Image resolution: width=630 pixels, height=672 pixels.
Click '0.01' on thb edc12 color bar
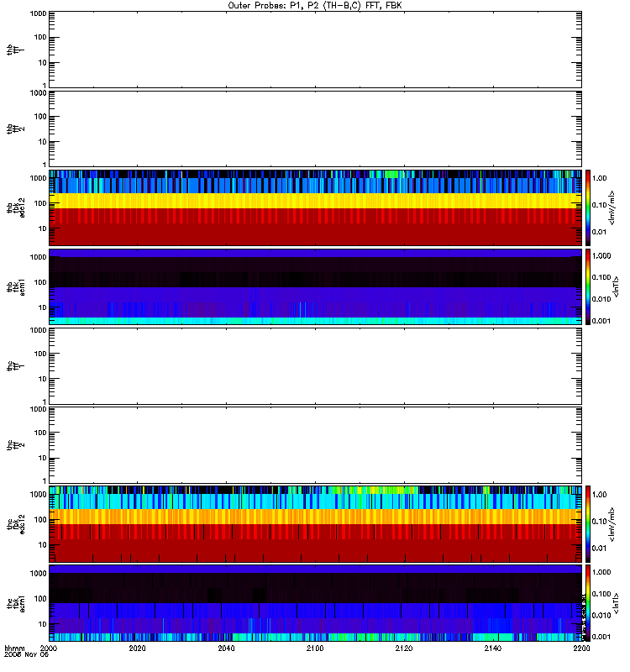(600, 232)
